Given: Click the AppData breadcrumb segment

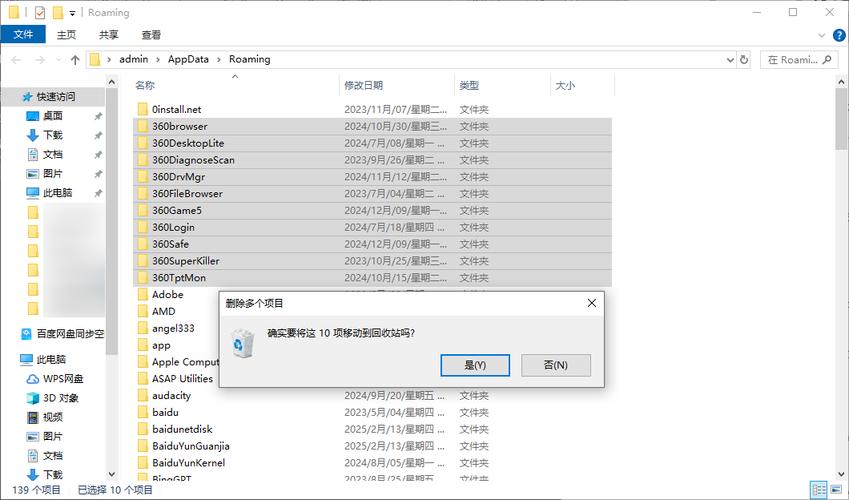Looking at the screenshot, I should point(188,59).
